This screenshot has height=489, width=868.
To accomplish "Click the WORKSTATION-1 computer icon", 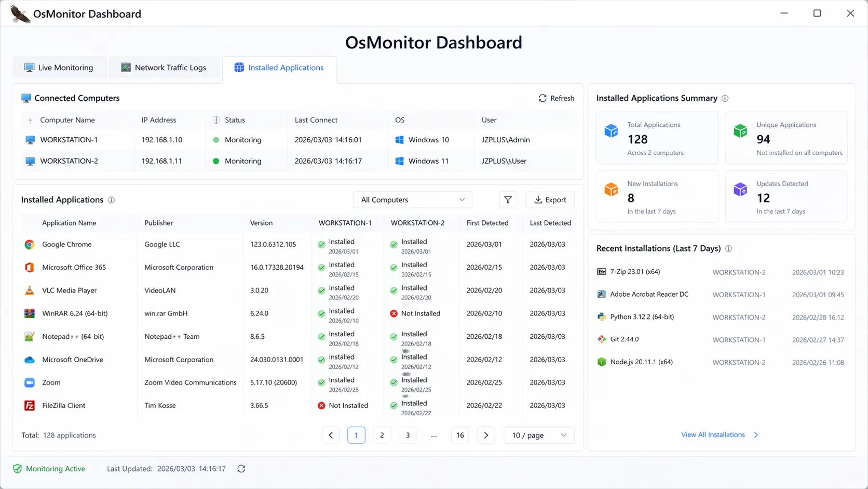I will pyautogui.click(x=30, y=140).
